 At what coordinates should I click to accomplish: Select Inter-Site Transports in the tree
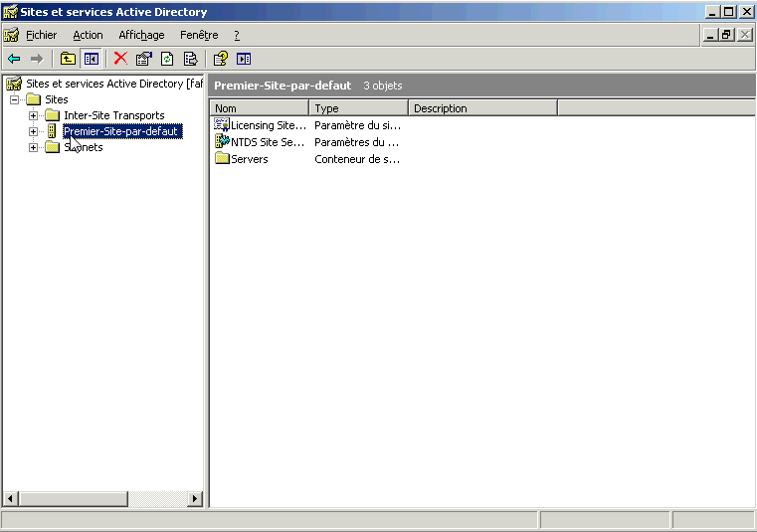(x=114, y=115)
